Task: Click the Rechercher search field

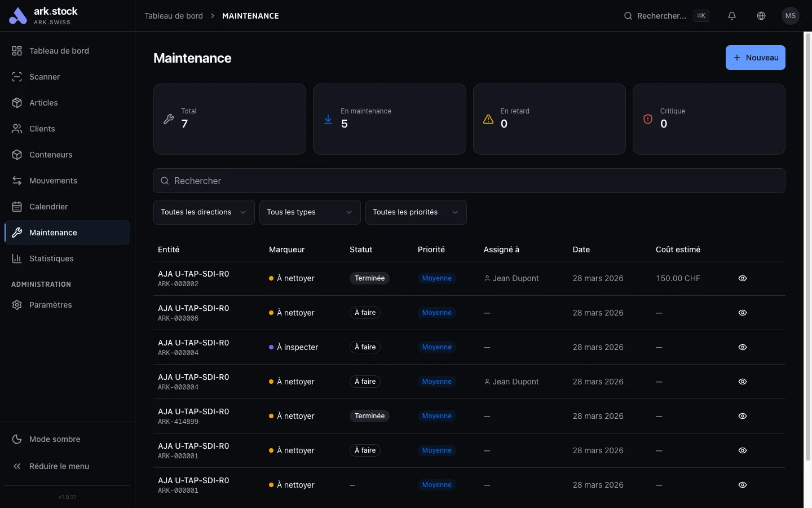Action: coord(469,181)
